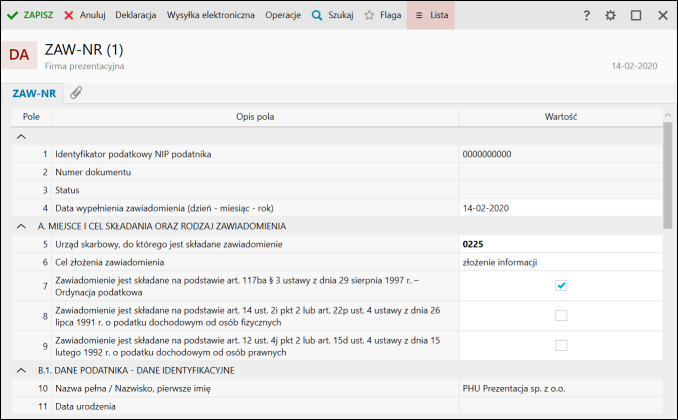This screenshot has height=420, width=678.
Task: Open help with the question mark icon
Action: tap(586, 16)
